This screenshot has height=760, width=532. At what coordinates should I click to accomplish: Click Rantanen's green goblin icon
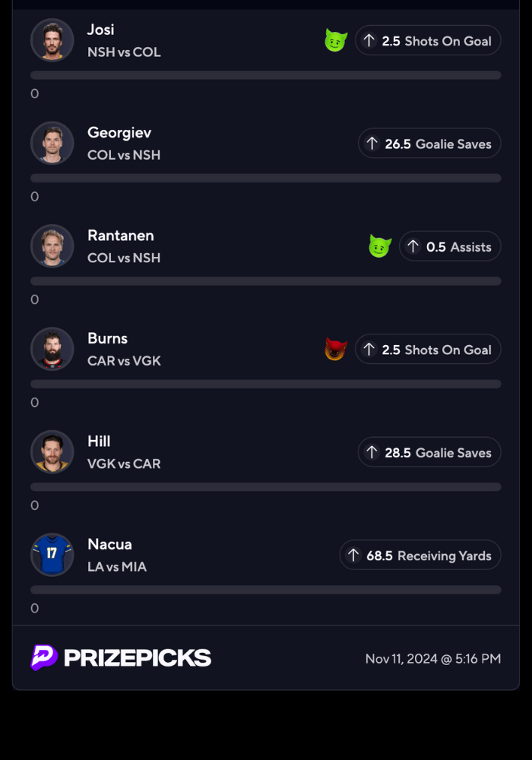pyautogui.click(x=380, y=246)
